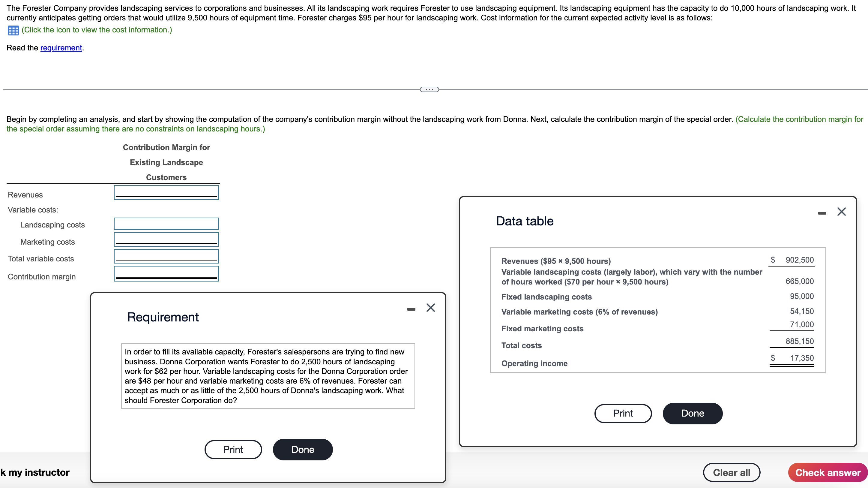Close the Requirement dialog
The width and height of the screenshot is (868, 488).
pos(430,308)
